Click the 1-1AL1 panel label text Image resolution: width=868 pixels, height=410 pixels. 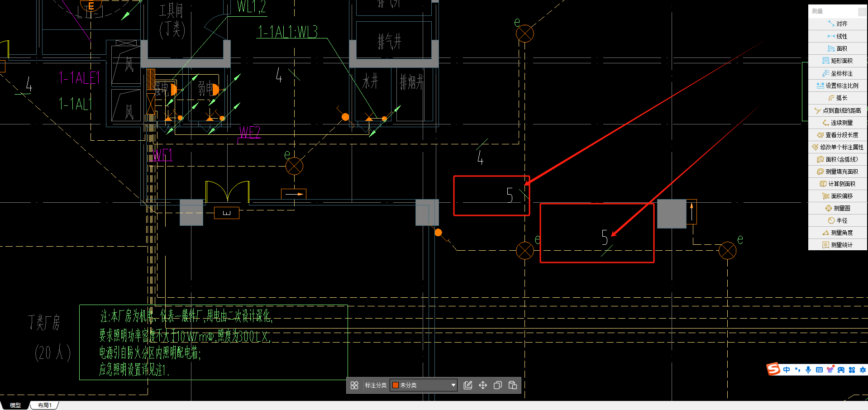pos(75,104)
